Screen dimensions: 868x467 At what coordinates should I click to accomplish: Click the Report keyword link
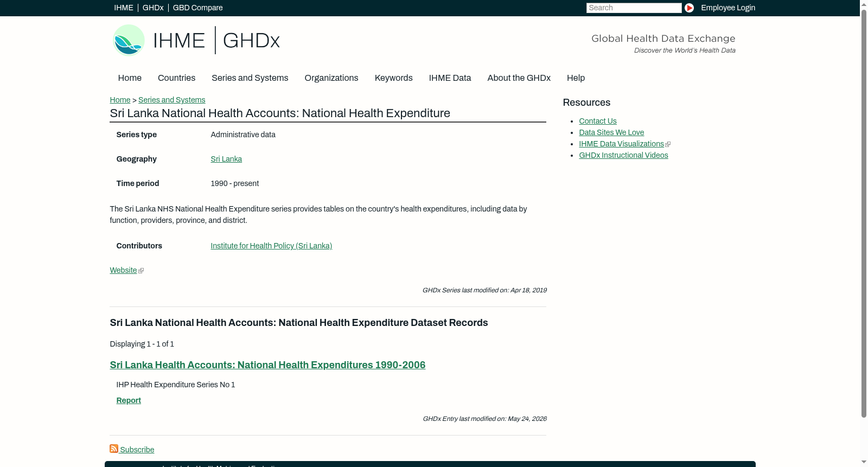coord(129,400)
